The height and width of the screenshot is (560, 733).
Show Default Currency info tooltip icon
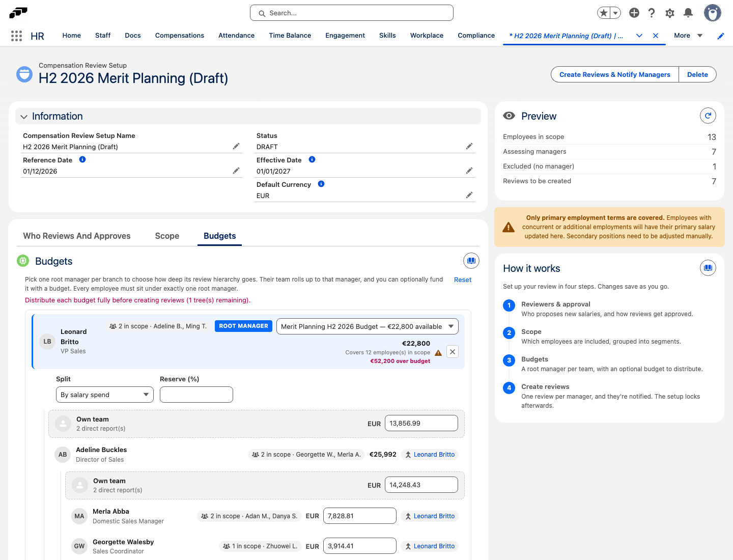pyautogui.click(x=321, y=184)
